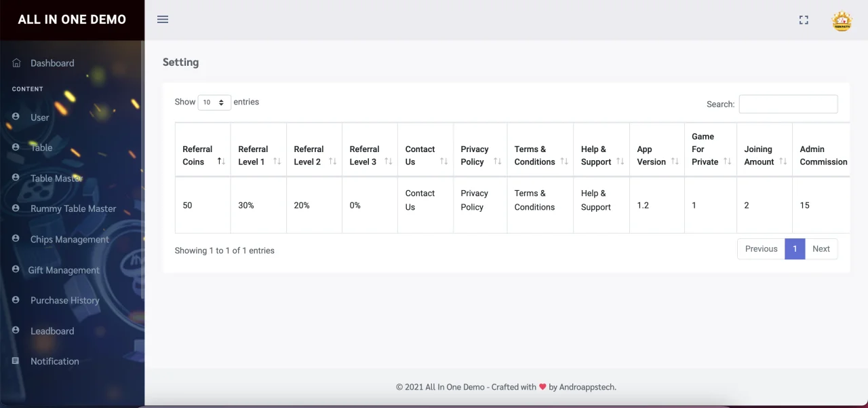Sort by Referral Coins arrows icon
Screen dimensions: 868x408
click(x=221, y=162)
